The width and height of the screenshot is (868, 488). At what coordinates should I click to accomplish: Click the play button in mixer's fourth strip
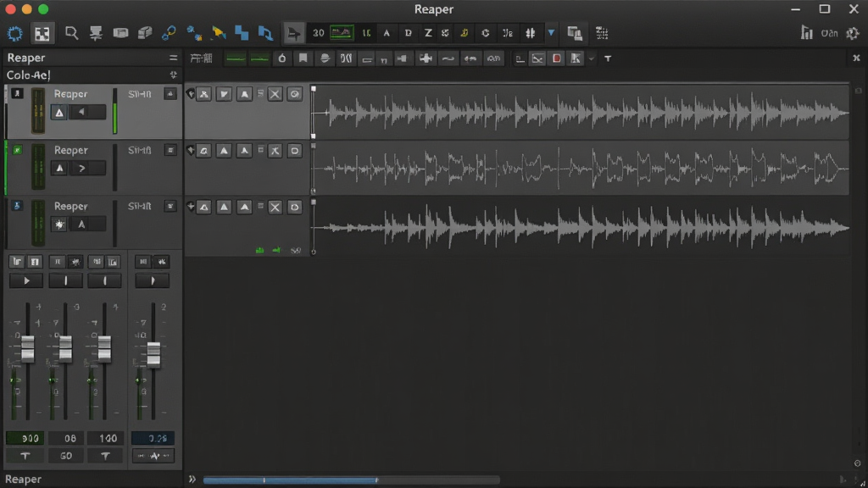(x=153, y=281)
